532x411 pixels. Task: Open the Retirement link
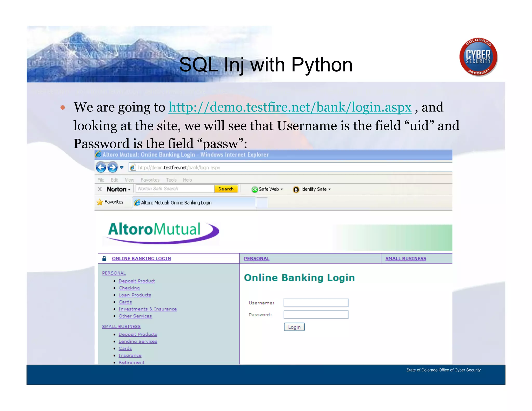131,362
